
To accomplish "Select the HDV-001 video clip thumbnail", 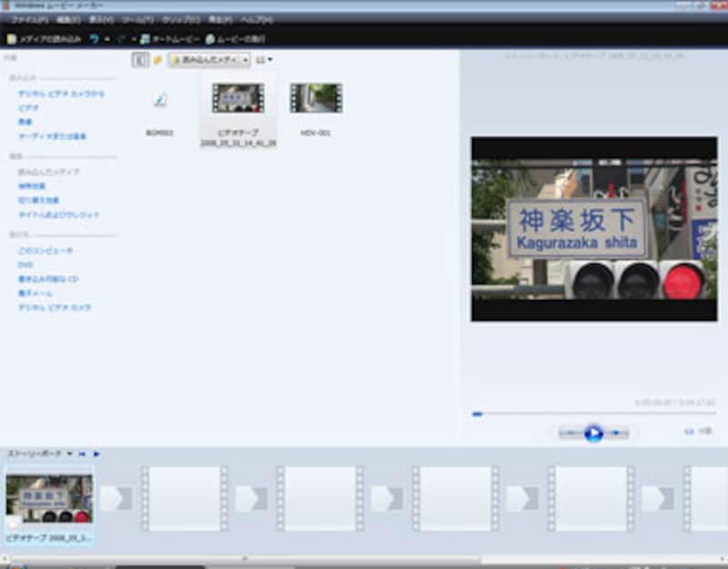I will (x=316, y=98).
